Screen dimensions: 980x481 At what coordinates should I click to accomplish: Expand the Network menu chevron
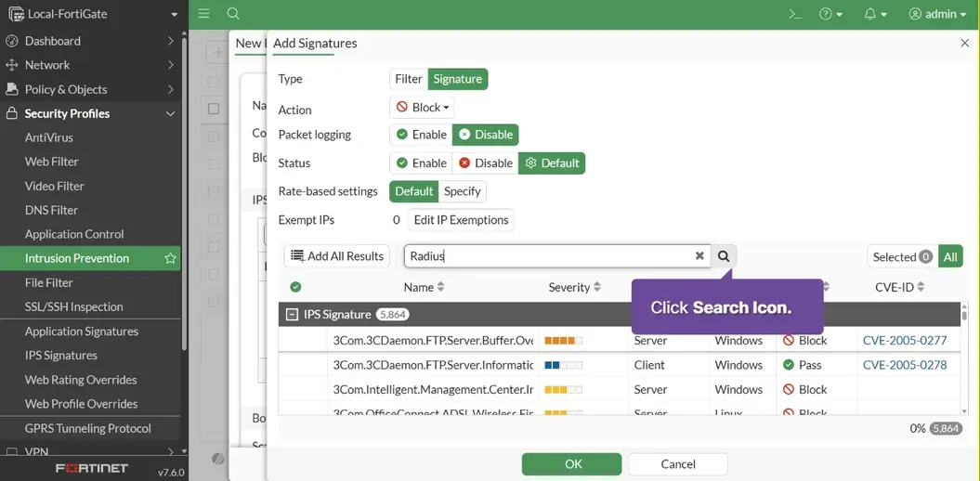[x=171, y=65]
